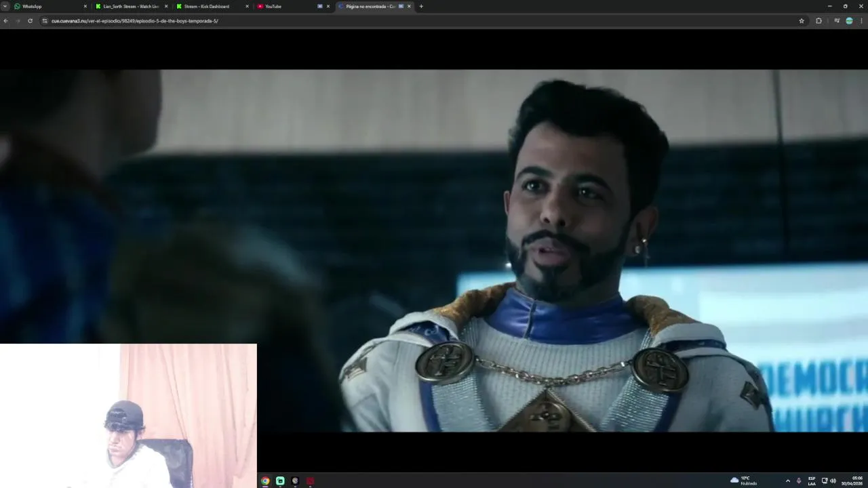The image size is (868, 488).
Task: Open the red app icon in taskbar
Action: (x=310, y=481)
